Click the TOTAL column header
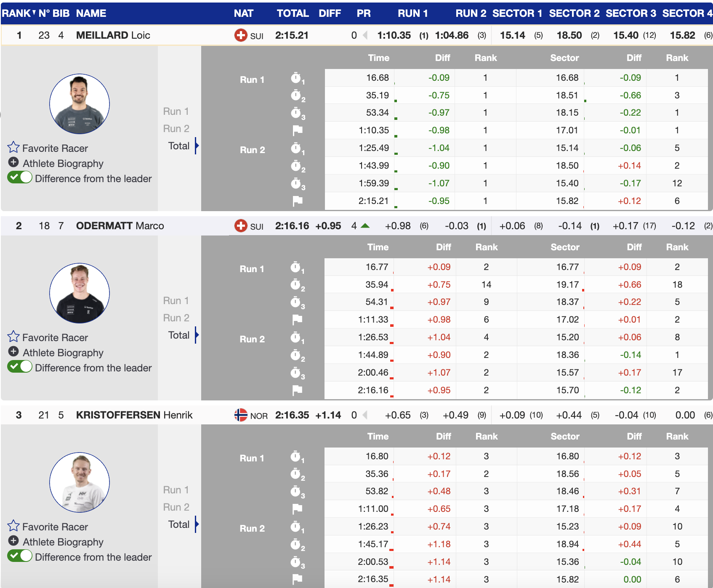This screenshot has height=588, width=713. [293, 13]
